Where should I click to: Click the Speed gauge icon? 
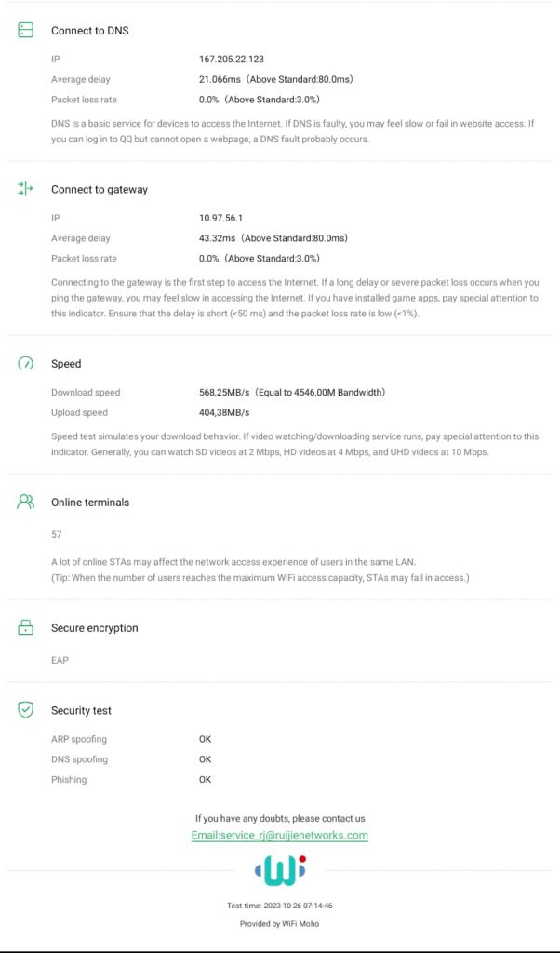(25, 364)
